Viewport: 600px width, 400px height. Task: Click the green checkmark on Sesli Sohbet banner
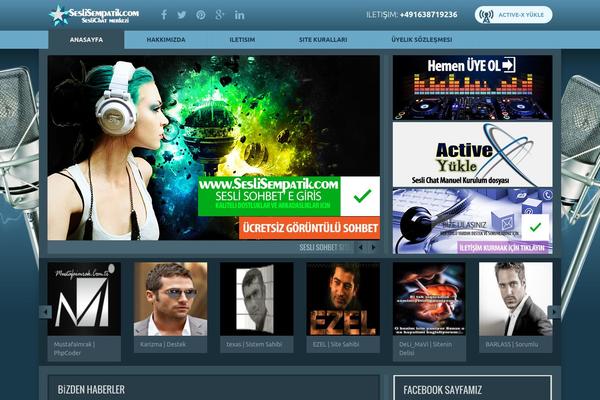pyautogui.click(x=362, y=196)
